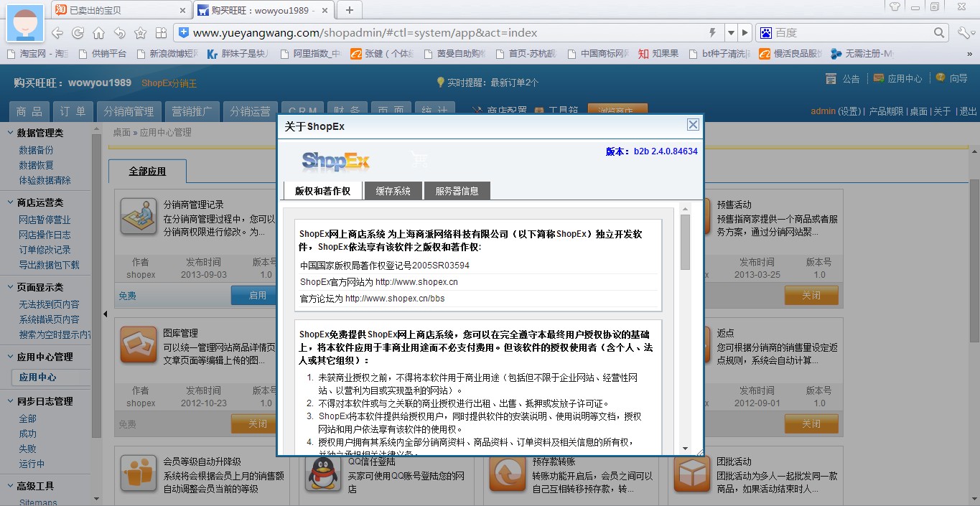
Task: Click dialog scrollbar up arrow
Action: point(685,210)
